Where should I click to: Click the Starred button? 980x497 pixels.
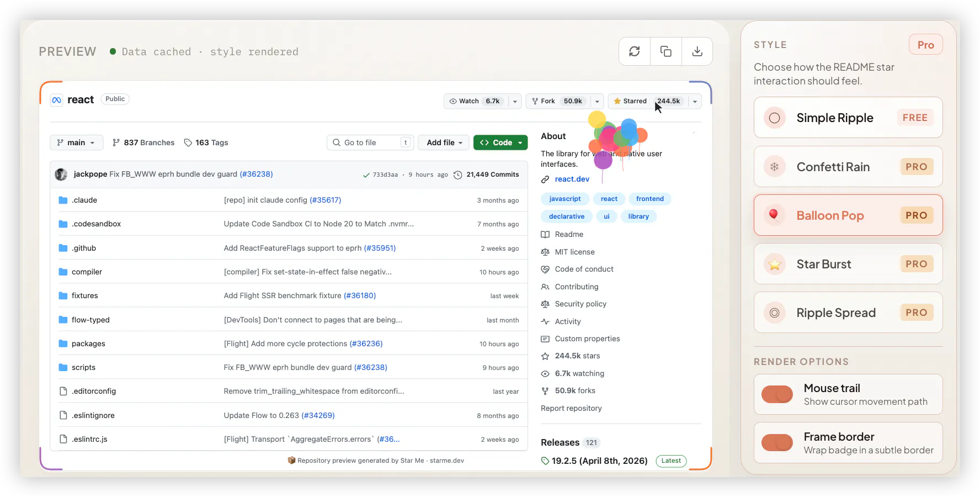648,102
